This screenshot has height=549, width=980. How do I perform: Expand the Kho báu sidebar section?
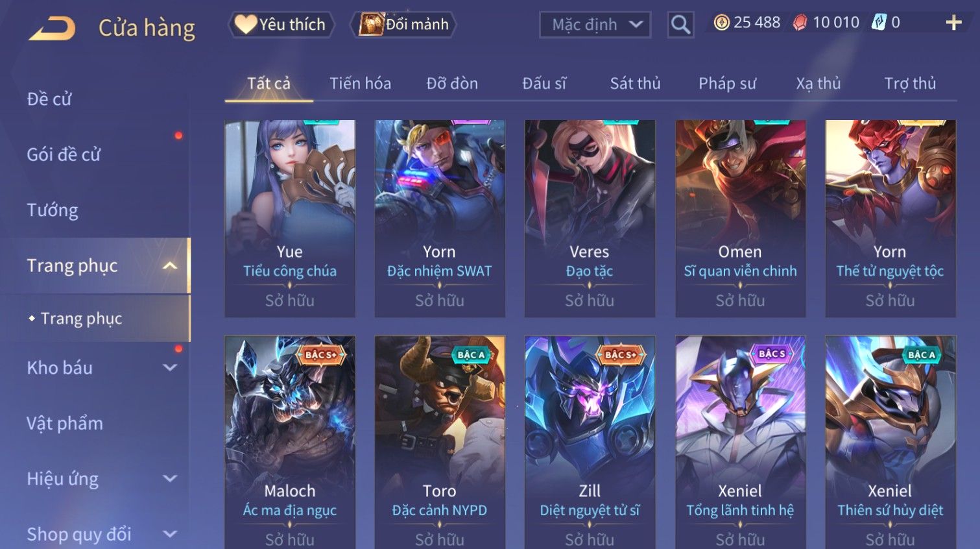point(170,367)
